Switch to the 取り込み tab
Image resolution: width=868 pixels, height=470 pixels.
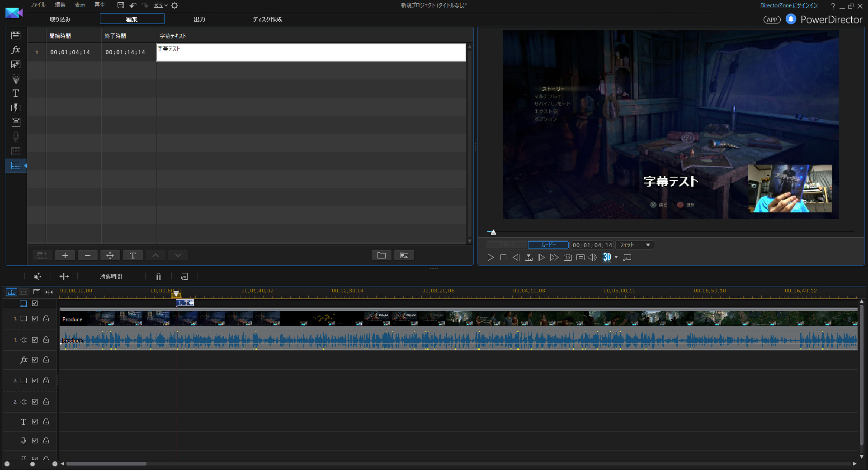point(60,19)
